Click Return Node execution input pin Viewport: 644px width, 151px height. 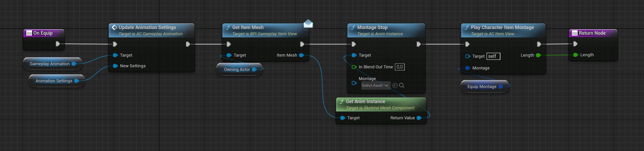click(575, 44)
